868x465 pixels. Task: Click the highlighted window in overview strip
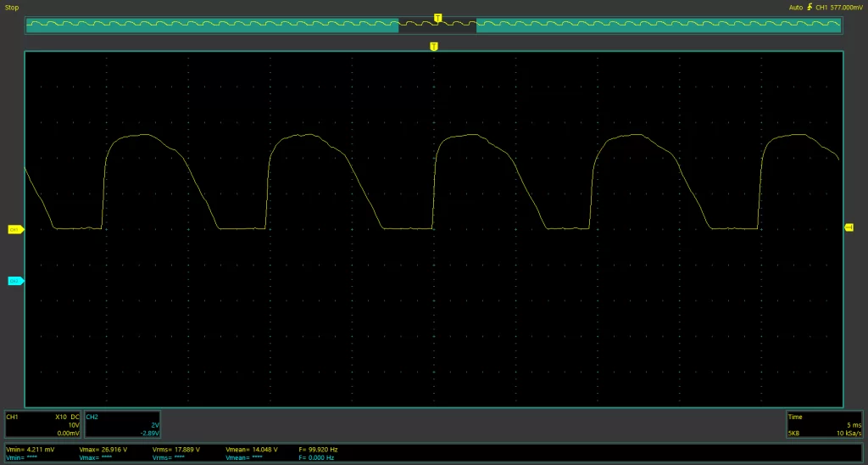tap(437, 25)
